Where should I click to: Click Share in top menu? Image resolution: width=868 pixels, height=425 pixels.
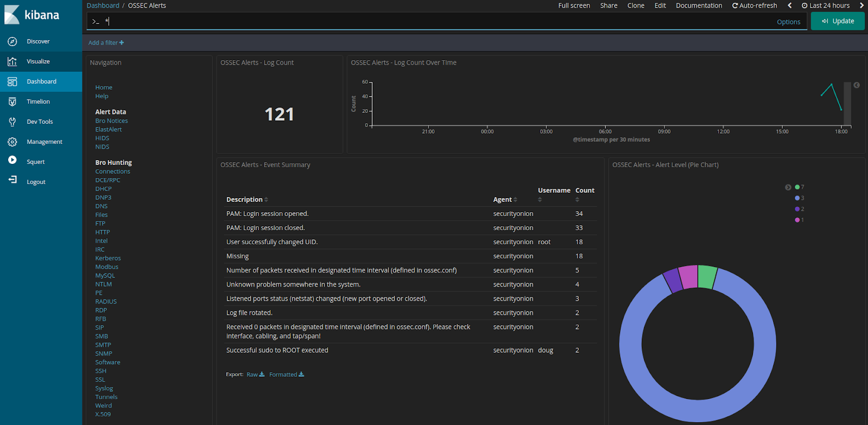coord(609,5)
